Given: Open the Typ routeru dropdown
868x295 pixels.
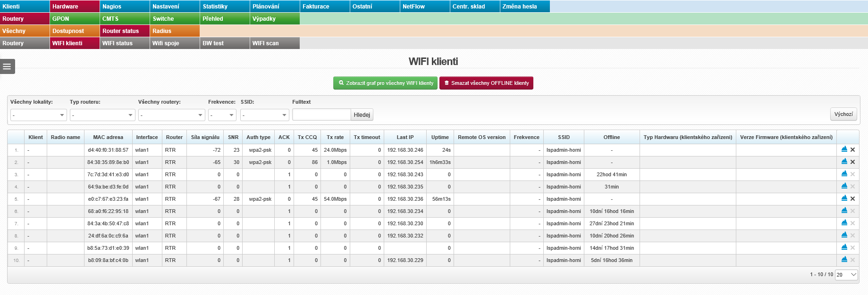Looking at the screenshot, I should pos(102,115).
